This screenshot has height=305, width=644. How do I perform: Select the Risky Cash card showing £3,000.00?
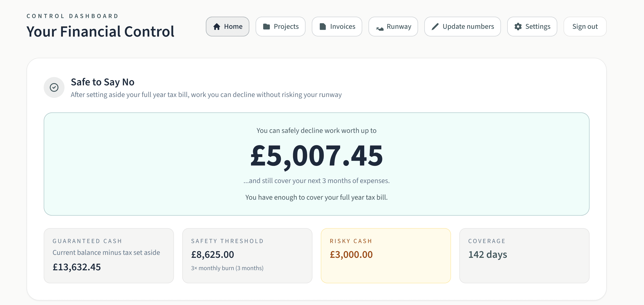[x=386, y=256]
